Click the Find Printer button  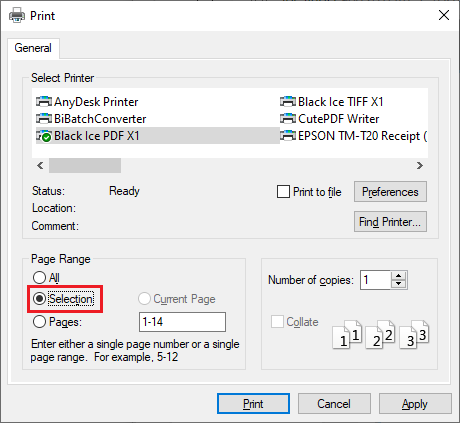[x=390, y=222]
